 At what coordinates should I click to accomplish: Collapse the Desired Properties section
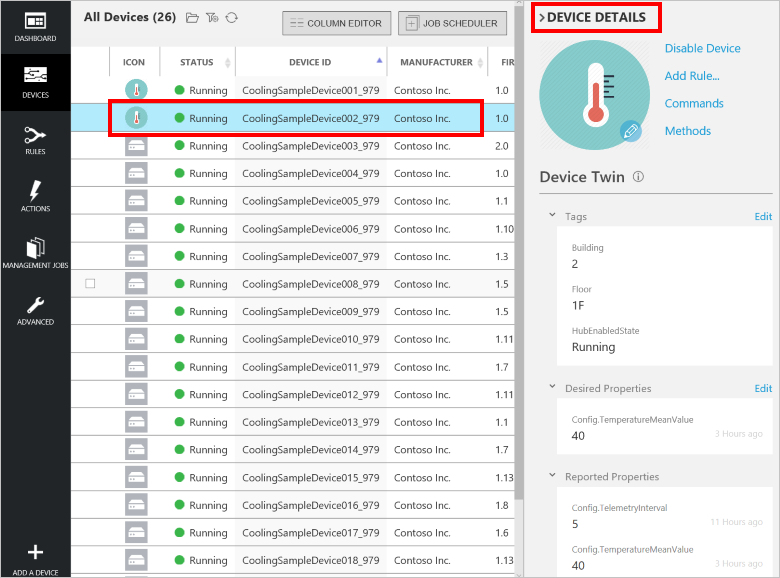552,386
